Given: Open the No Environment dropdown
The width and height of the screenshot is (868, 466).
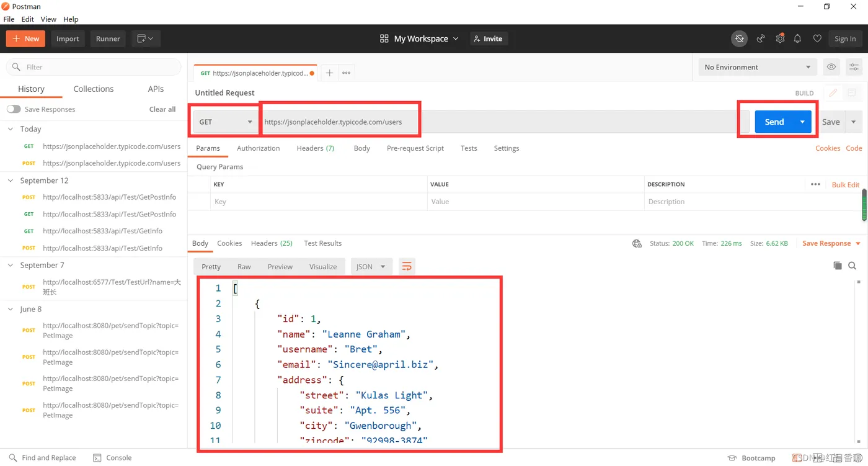Looking at the screenshot, I should pos(757,67).
